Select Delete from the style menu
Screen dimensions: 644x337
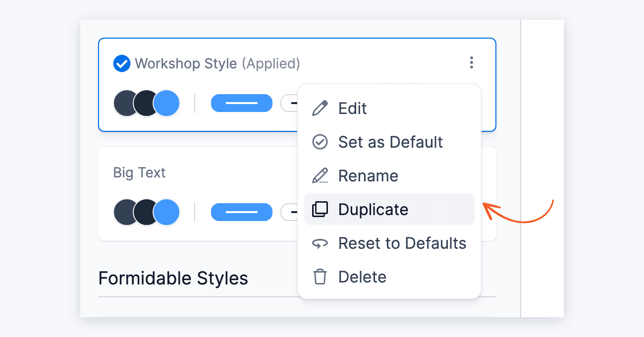[x=389, y=277]
